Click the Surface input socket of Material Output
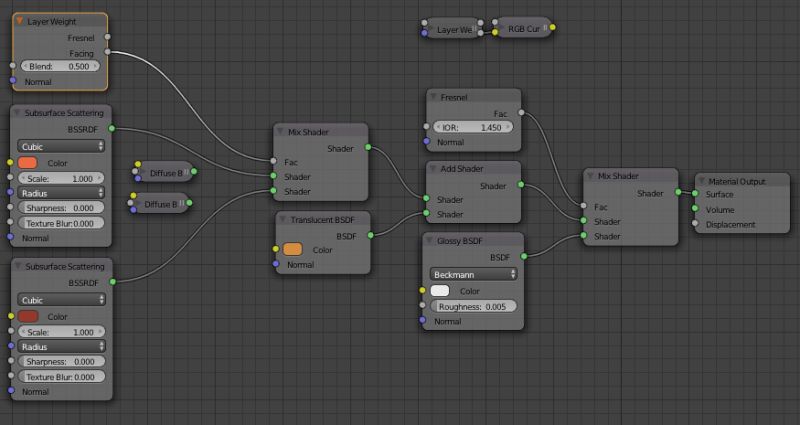800x425 pixels. pyautogui.click(x=695, y=193)
